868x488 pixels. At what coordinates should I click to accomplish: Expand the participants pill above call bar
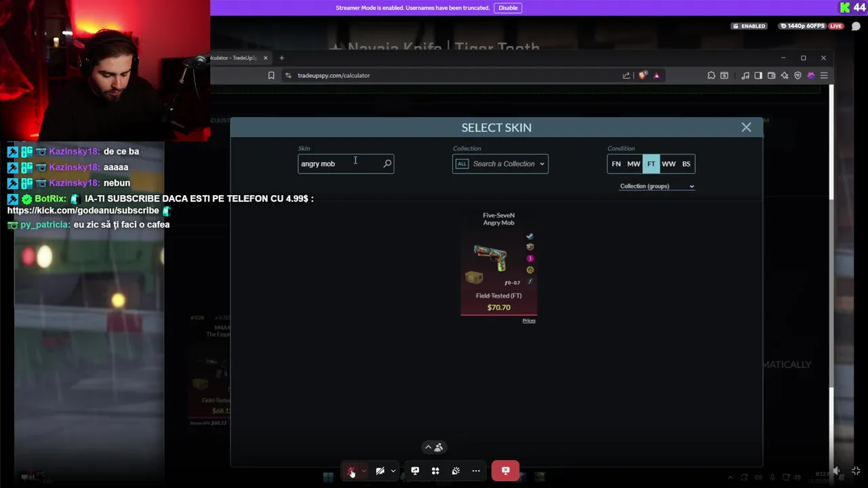tap(433, 447)
